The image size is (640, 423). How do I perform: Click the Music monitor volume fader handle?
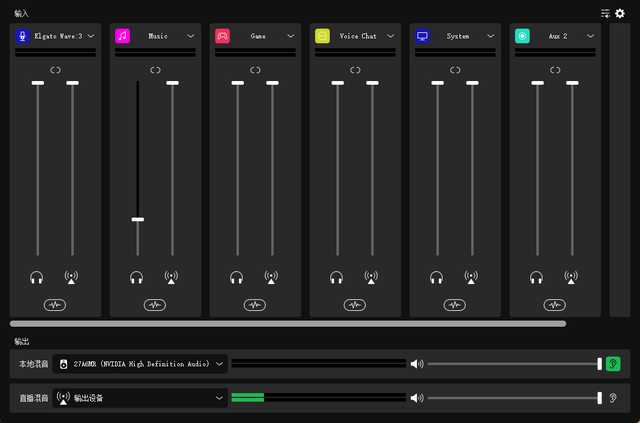(x=138, y=219)
